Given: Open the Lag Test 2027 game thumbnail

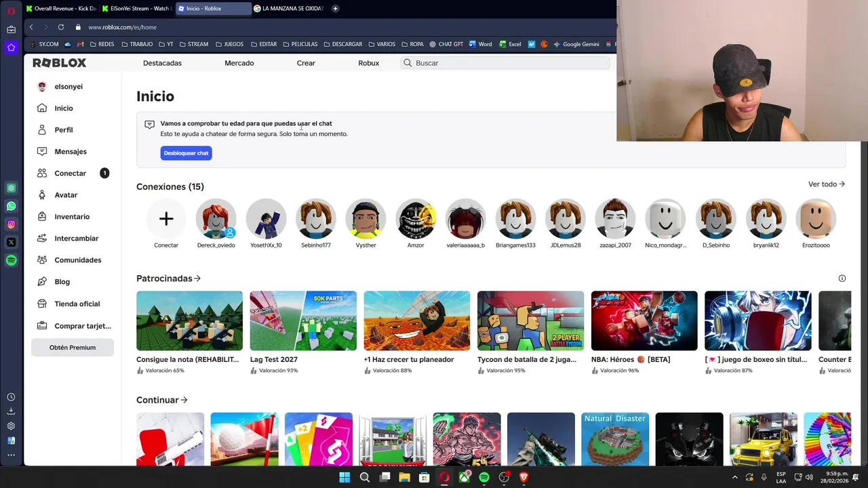Looking at the screenshot, I should (303, 321).
